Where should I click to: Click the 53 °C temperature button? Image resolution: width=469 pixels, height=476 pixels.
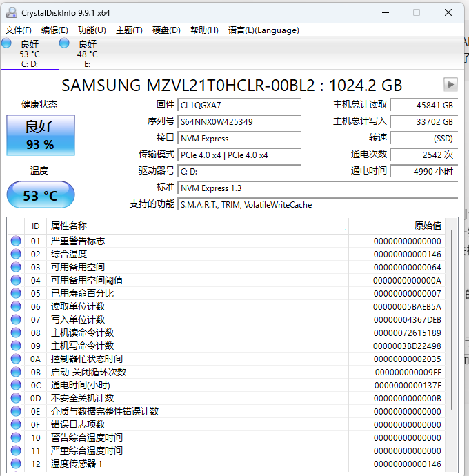click(x=41, y=195)
